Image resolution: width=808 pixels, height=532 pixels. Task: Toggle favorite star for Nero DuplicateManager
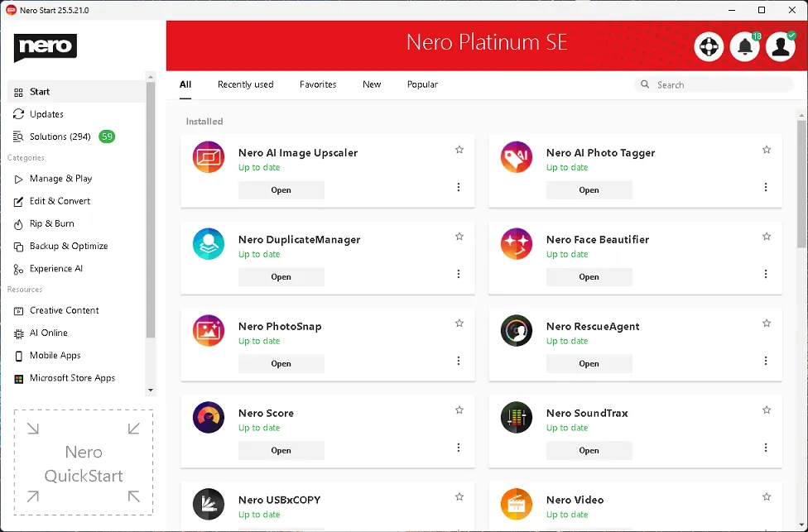coord(459,237)
